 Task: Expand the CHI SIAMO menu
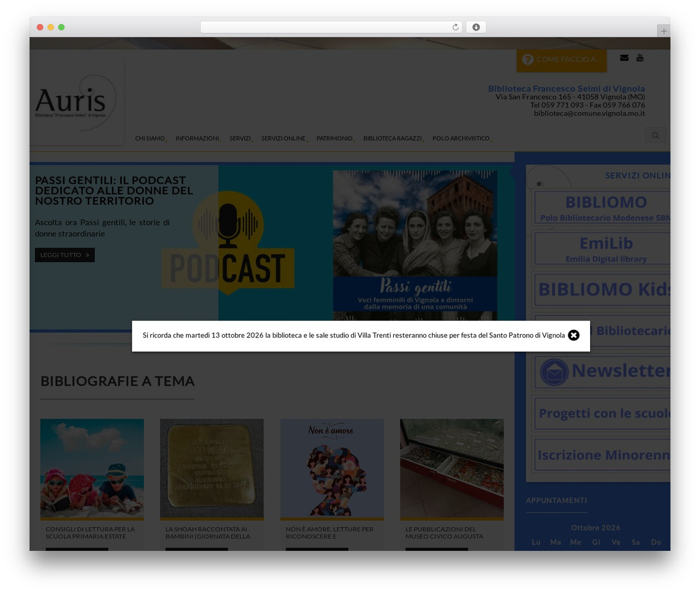151,138
